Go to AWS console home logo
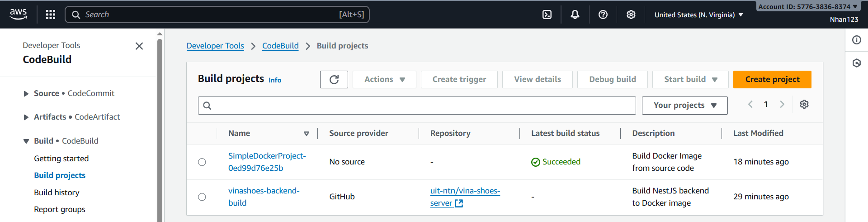The image size is (868, 222). pyautogui.click(x=19, y=14)
